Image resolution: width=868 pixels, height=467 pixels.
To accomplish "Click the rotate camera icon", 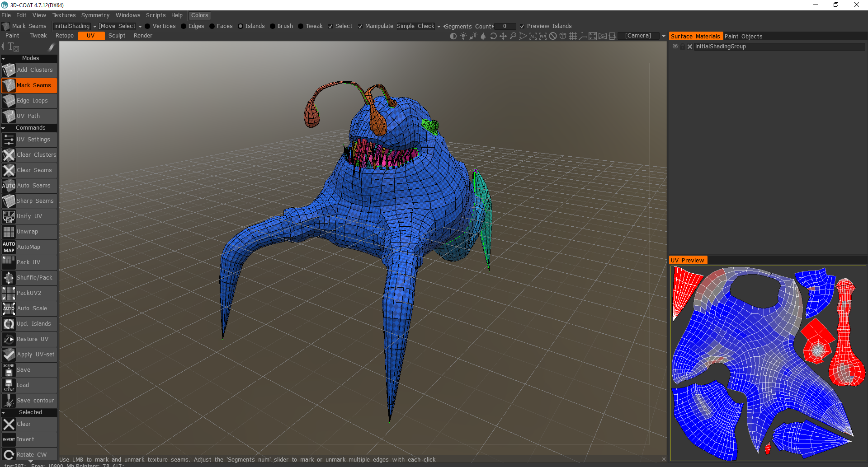I will 493,36.
